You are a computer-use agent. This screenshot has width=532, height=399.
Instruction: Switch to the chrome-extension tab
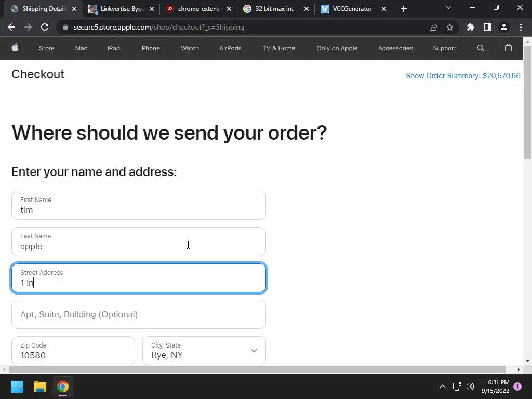[x=198, y=9]
